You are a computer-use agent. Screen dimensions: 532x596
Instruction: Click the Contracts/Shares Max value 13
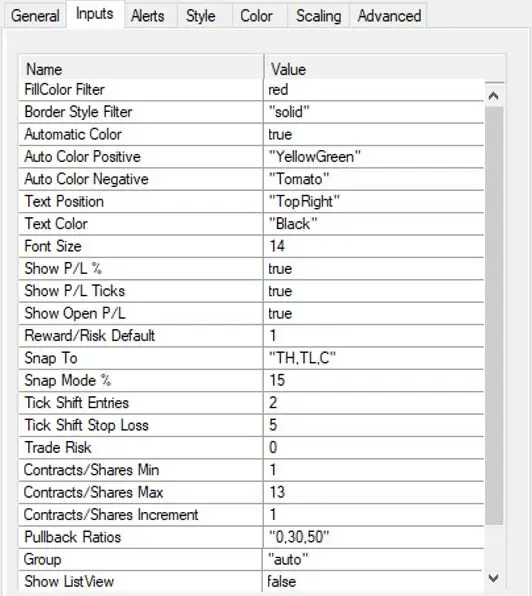click(374, 492)
